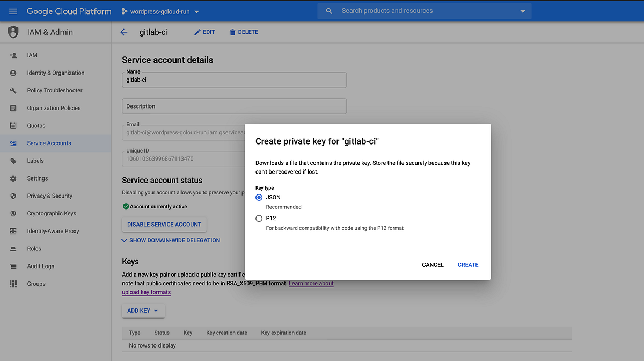Click the DELETE button
The height and width of the screenshot is (361, 644).
coord(244,32)
